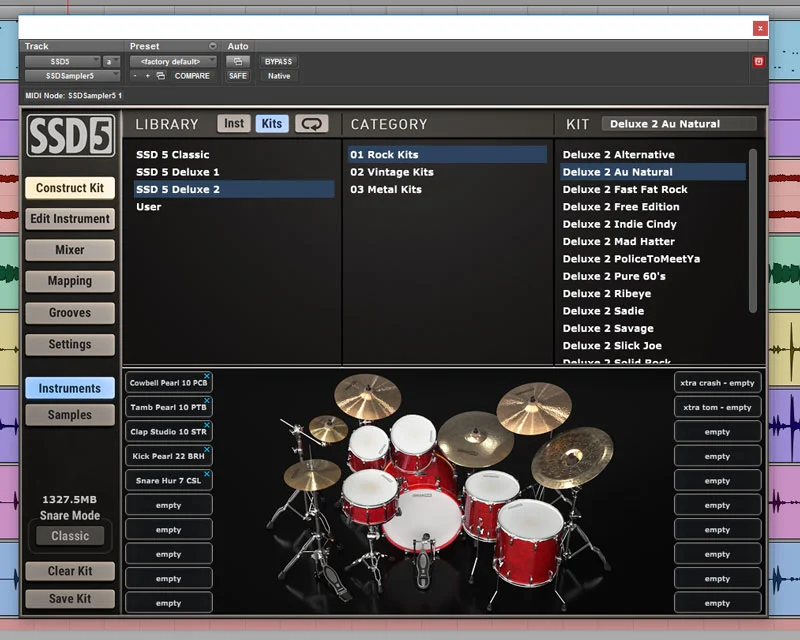Screen dimensions: 800x640
Task: Click the preset plus (next) icon
Action: (x=147, y=76)
